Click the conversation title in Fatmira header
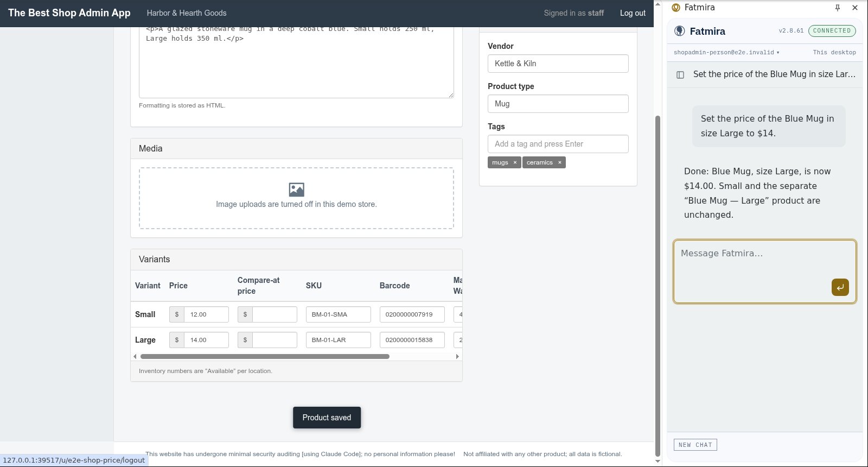Viewport: 868px width, 467px height. (x=774, y=74)
